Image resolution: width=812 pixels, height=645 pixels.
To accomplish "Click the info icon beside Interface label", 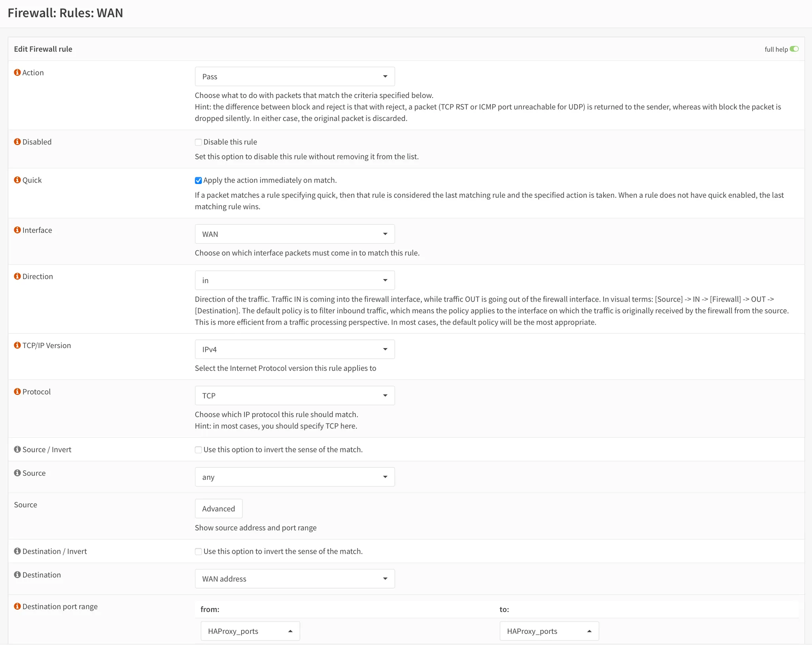I will pos(17,230).
